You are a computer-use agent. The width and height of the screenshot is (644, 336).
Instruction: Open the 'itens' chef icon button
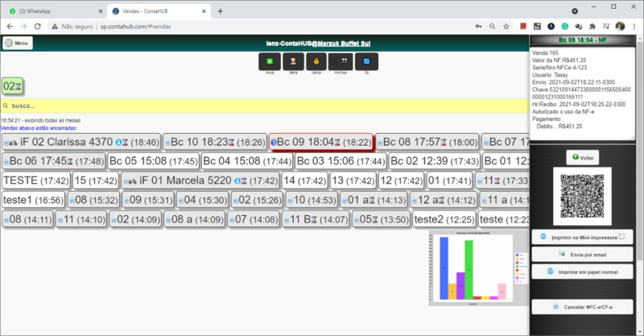[293, 61]
